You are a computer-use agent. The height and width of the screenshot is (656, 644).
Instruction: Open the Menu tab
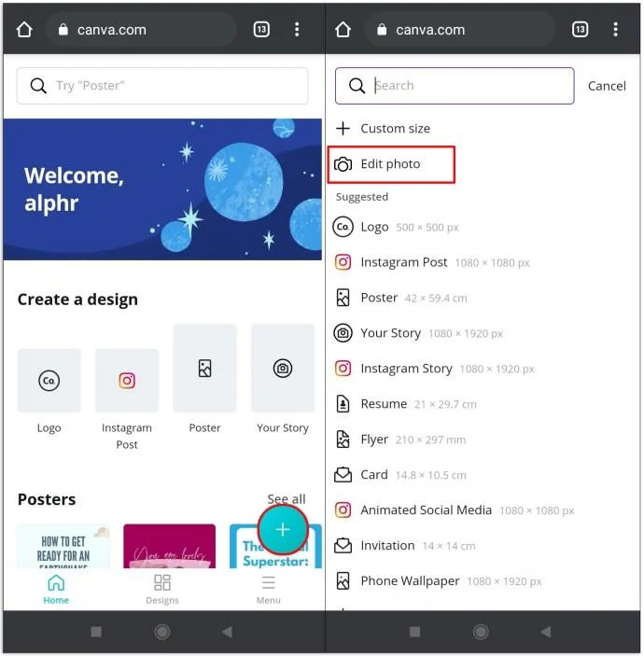[268, 589]
